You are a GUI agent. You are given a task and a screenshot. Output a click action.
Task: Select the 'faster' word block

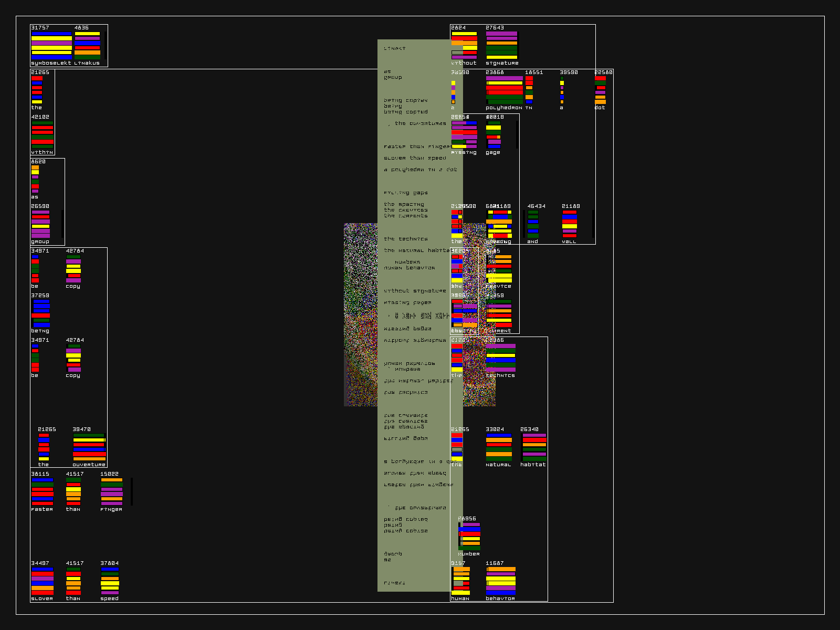click(42, 492)
